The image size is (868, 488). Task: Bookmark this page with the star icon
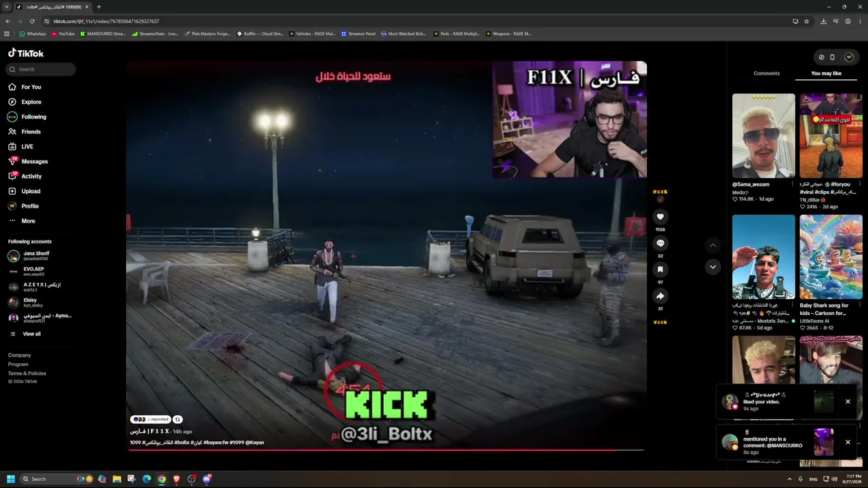coord(806,21)
